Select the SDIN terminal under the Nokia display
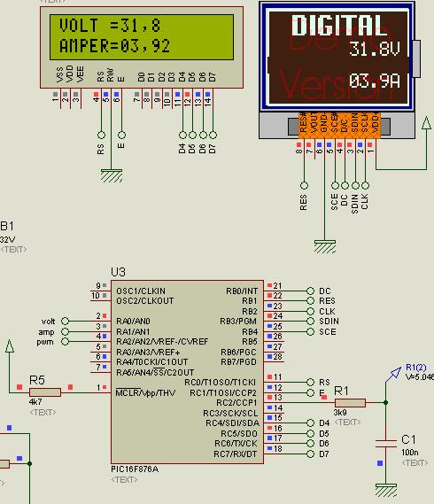Screen dimensions: 434x504 (355, 185)
